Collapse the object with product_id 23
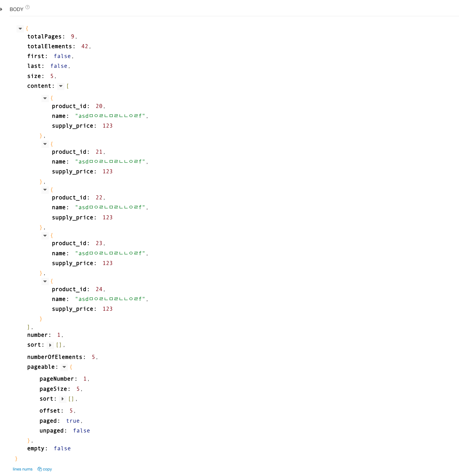Image resolution: width=459 pixels, height=476 pixels. point(45,236)
